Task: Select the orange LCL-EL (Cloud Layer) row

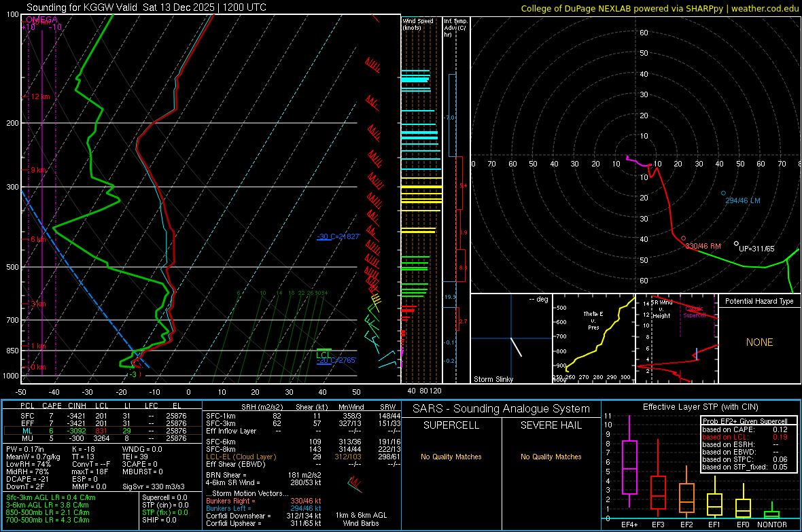Action: 303,457
